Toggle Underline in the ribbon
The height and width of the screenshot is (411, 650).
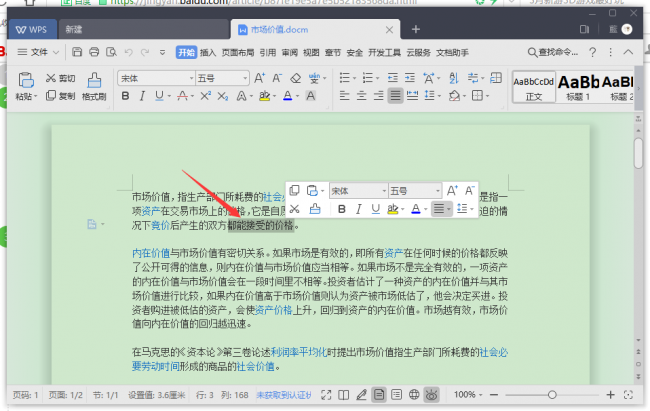[x=159, y=96]
